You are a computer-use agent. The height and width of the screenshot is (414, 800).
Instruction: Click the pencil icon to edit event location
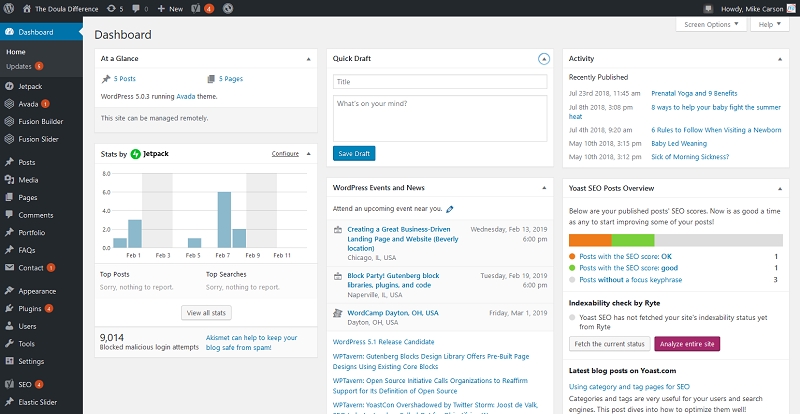450,209
